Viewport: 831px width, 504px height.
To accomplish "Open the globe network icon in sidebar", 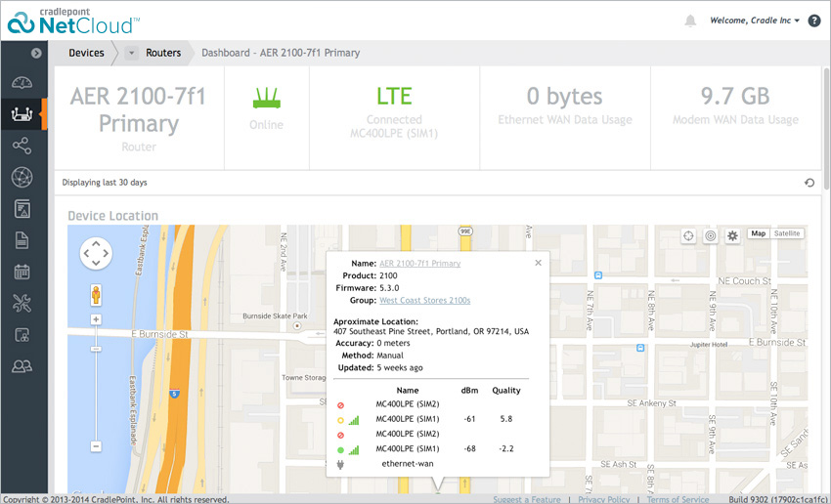I will click(22, 177).
